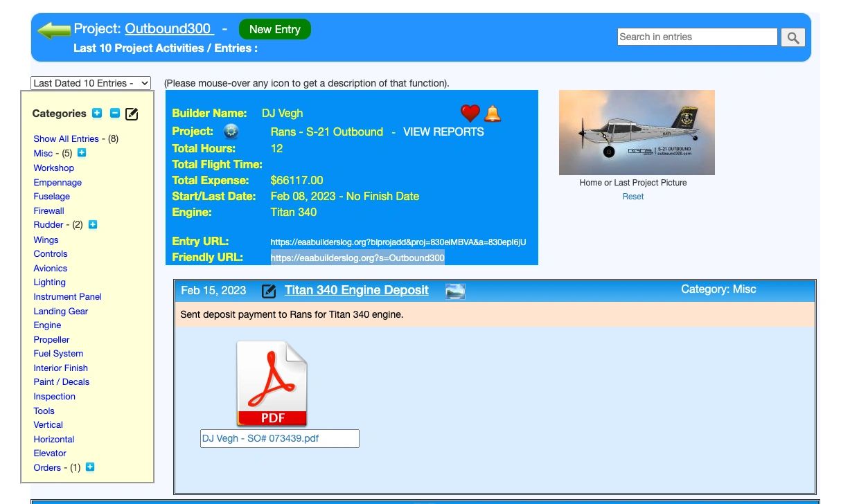Expand all categories with plus icon
The image size is (850, 504).
pos(97,114)
